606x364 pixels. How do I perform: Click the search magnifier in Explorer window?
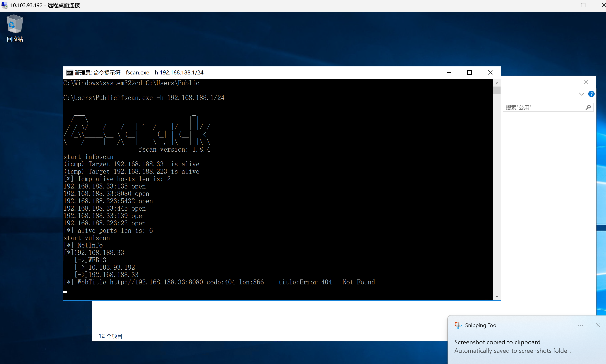(588, 108)
